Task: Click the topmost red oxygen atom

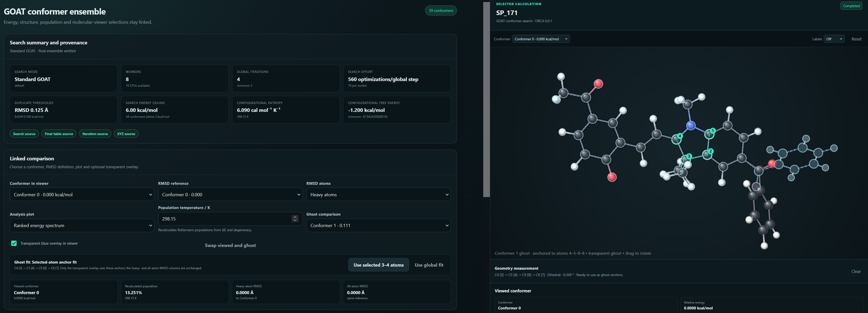Action: click(598, 83)
